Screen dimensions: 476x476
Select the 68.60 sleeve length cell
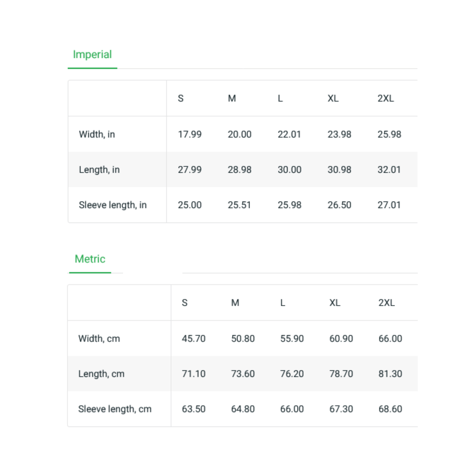390,409
